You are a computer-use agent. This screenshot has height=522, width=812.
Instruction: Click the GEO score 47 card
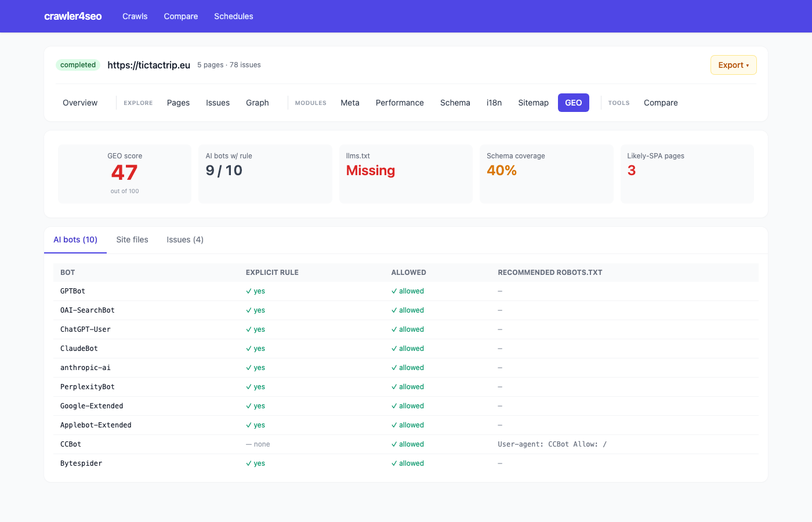tap(125, 174)
